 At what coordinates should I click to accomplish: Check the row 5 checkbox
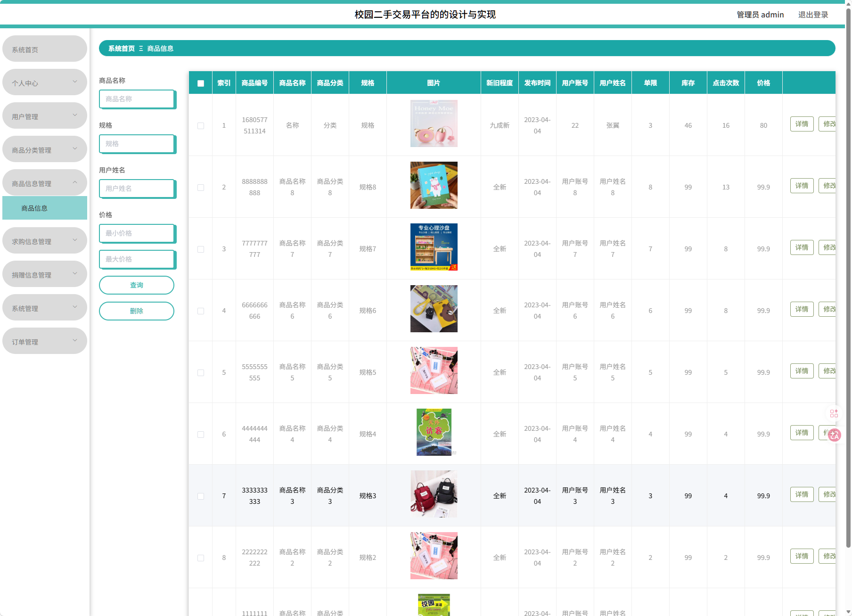point(201,373)
